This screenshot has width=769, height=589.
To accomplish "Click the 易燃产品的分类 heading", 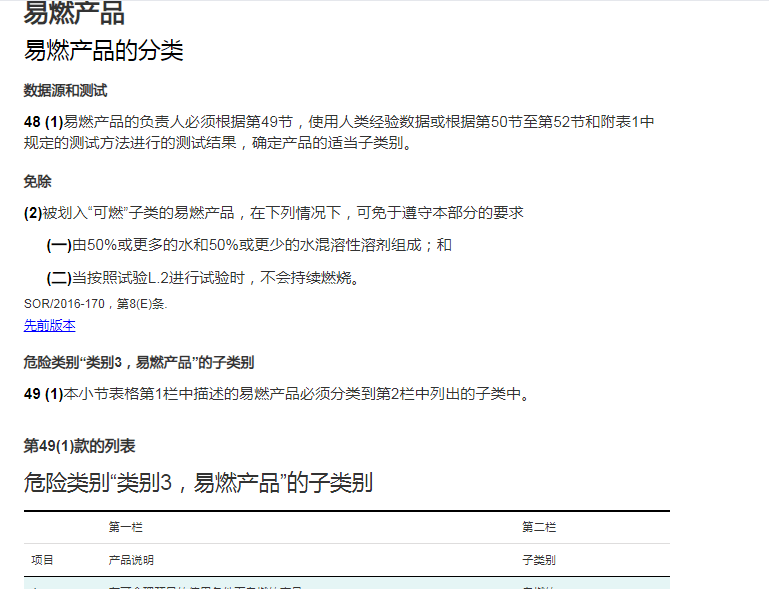I will point(103,51).
